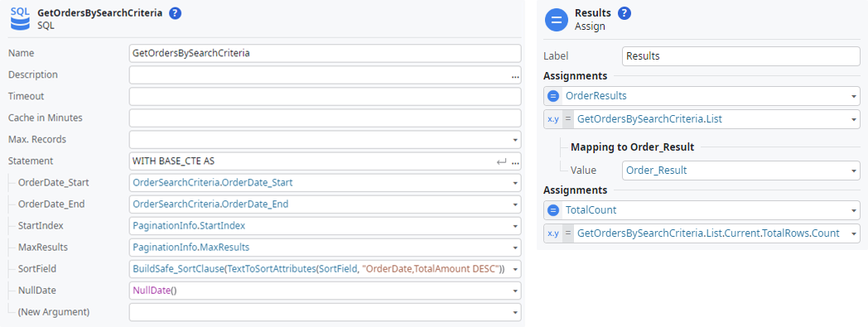868x327 pixels.
Task: Click the SQL database icon beside GetOrdersBySearchCriteria
Action: 21,19
